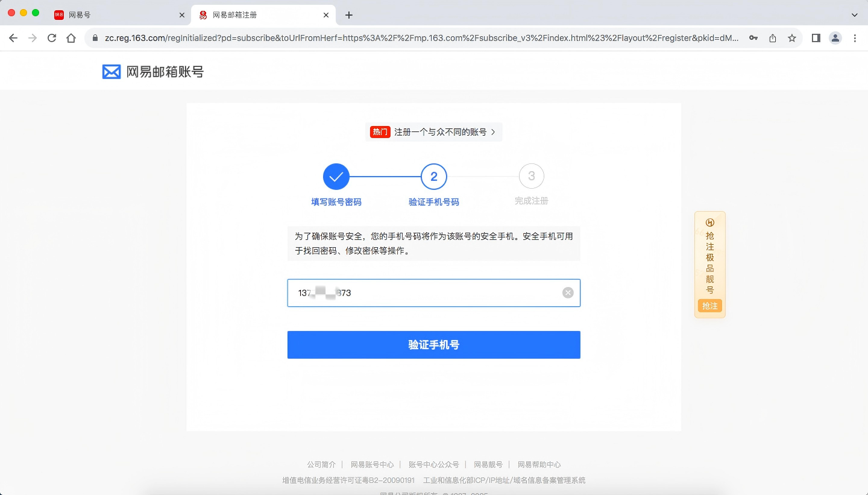Open a new tab with plus button
The width and height of the screenshot is (868, 495).
pos(349,15)
